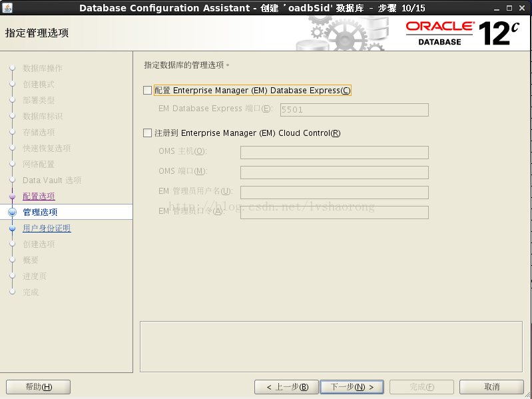The width and height of the screenshot is (532, 399).
Task: Click the 帮助(H) help button
Action: (39, 387)
